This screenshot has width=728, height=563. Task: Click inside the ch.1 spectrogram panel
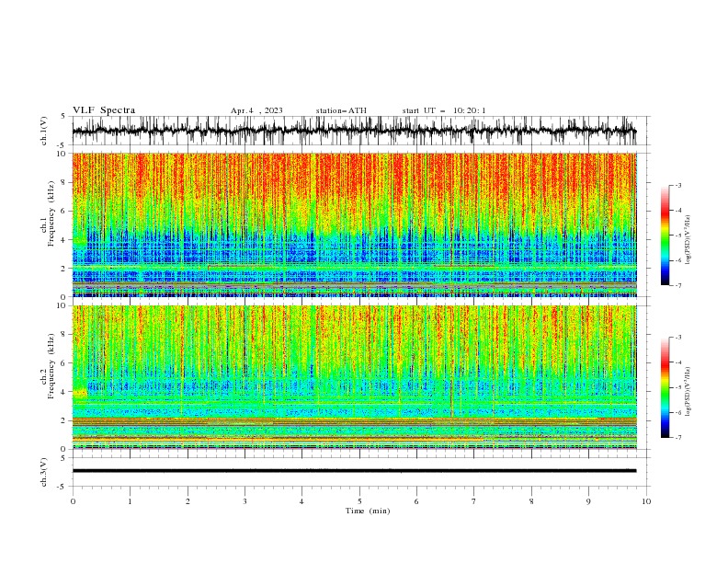355,224
